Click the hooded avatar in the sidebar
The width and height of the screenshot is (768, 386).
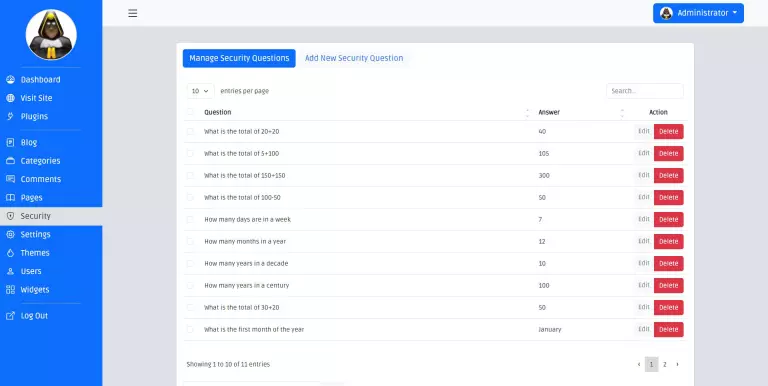tap(51, 35)
